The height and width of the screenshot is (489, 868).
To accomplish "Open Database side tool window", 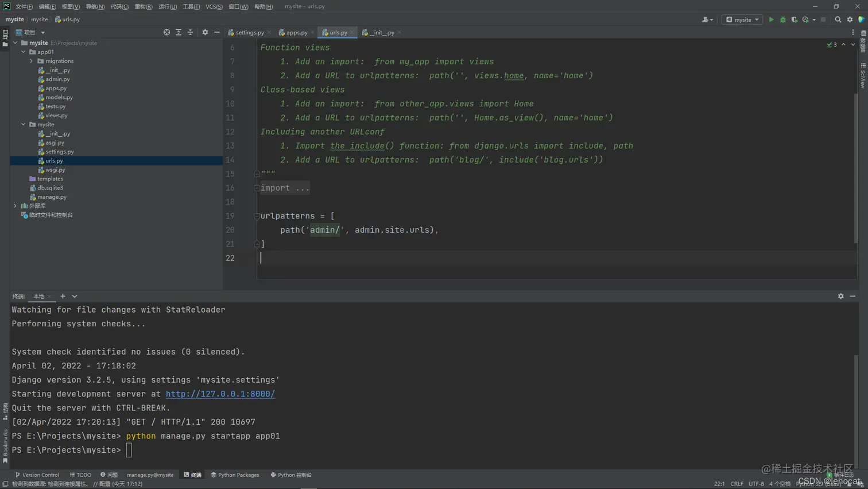I will tap(863, 42).
